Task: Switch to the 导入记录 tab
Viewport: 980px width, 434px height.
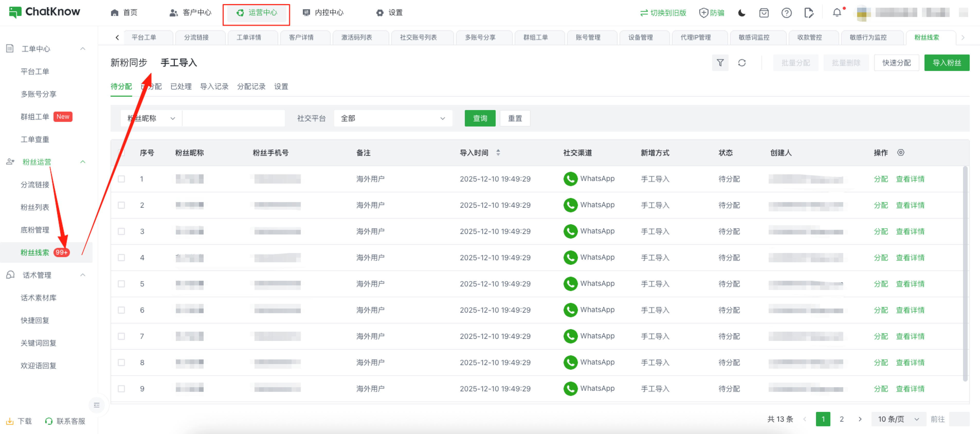Action: click(x=214, y=87)
